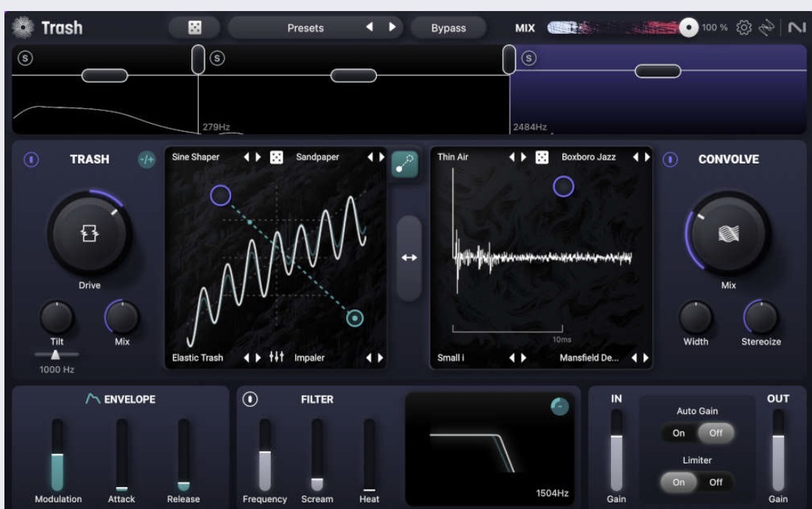Image resolution: width=812 pixels, height=509 pixels.
Task: Go to next preset arrow
Action: click(x=392, y=27)
